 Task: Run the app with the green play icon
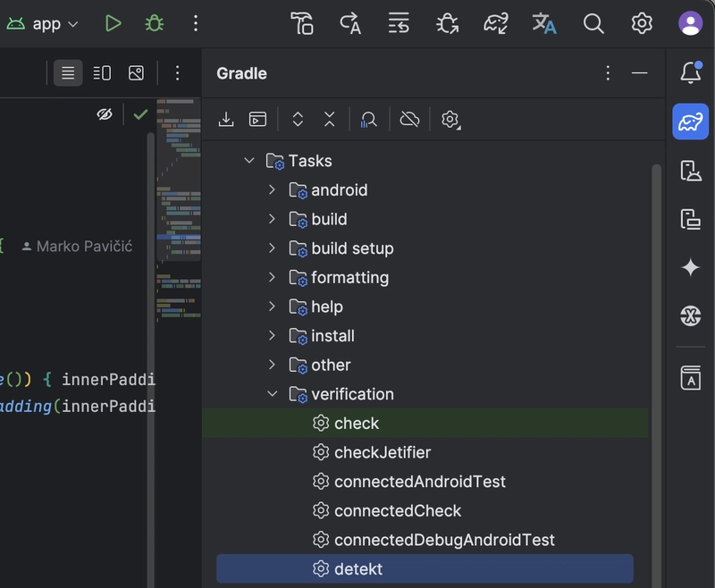click(x=113, y=23)
